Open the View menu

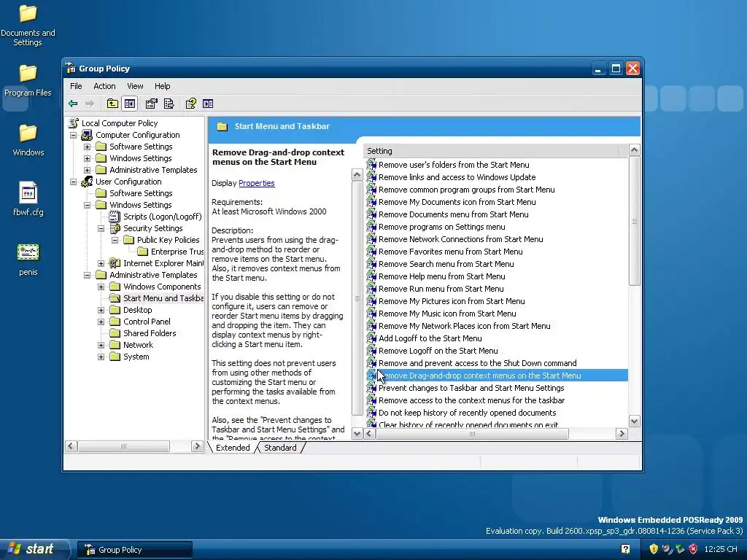pyautogui.click(x=135, y=86)
